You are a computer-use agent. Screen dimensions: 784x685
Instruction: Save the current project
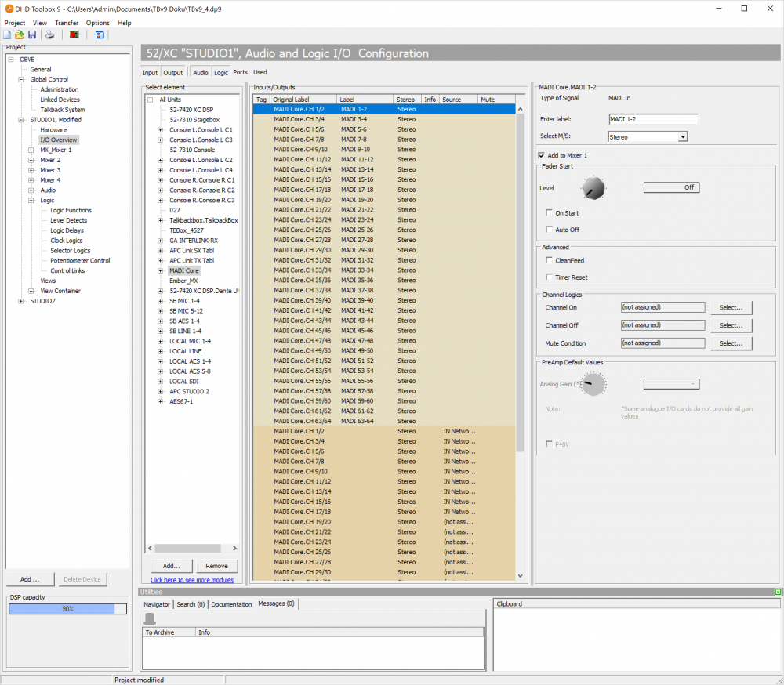click(32, 34)
